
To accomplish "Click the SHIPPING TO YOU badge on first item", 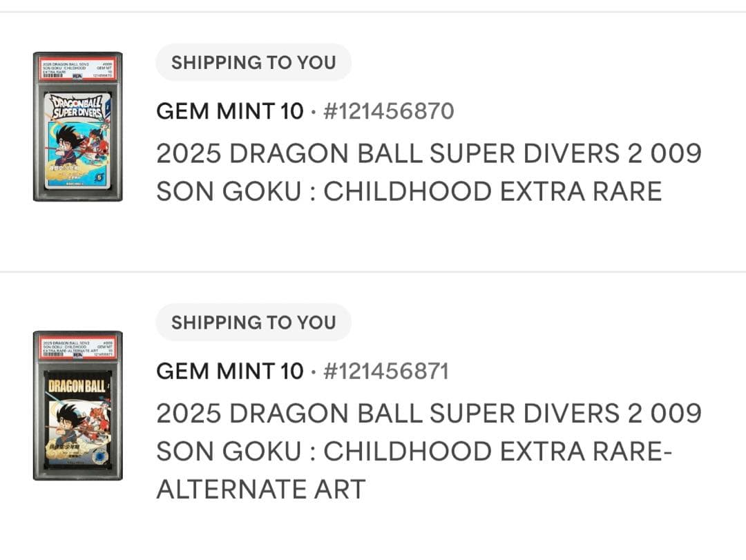I will (253, 62).
